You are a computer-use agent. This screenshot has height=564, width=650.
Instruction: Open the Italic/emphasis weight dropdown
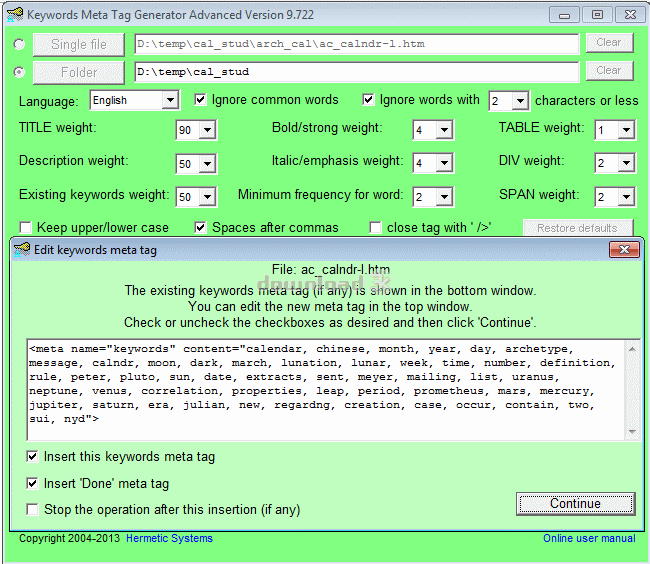tap(444, 163)
